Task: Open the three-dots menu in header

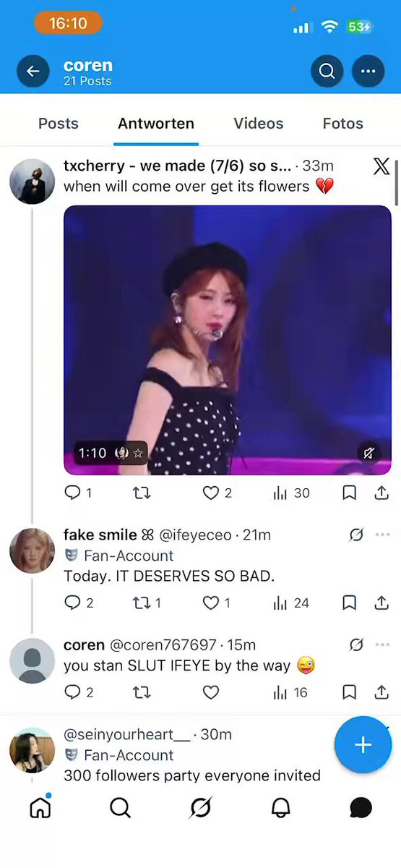Action: click(x=368, y=72)
